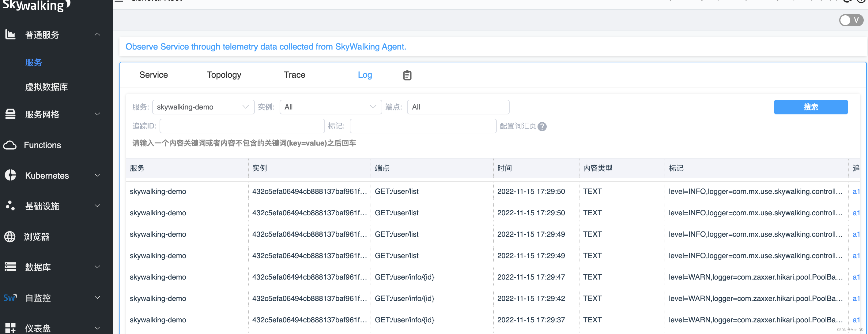This screenshot has height=334, width=868.
Task: Click the Functions cloud icon
Action: tap(10, 145)
